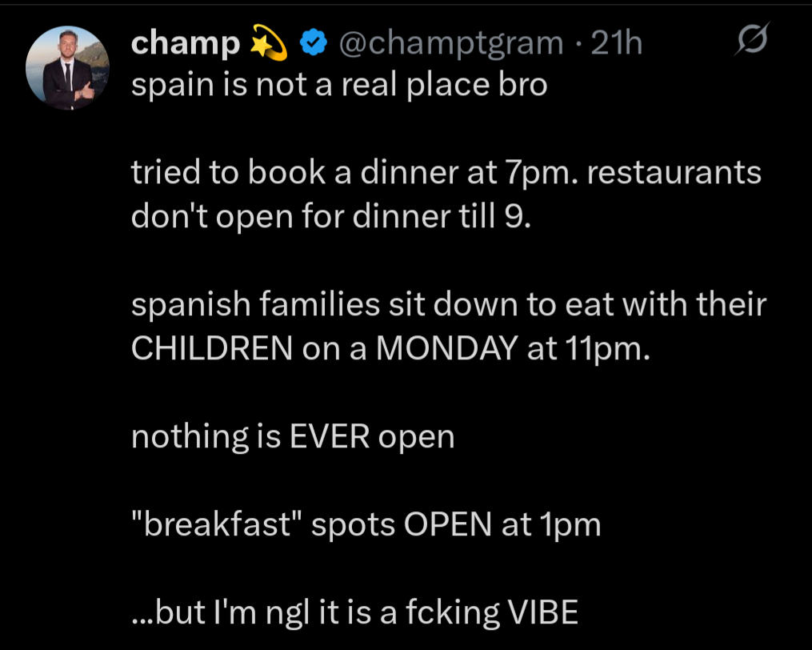Open the post via the 21h timestamp
The width and height of the screenshot is (812, 650).
click(616, 44)
